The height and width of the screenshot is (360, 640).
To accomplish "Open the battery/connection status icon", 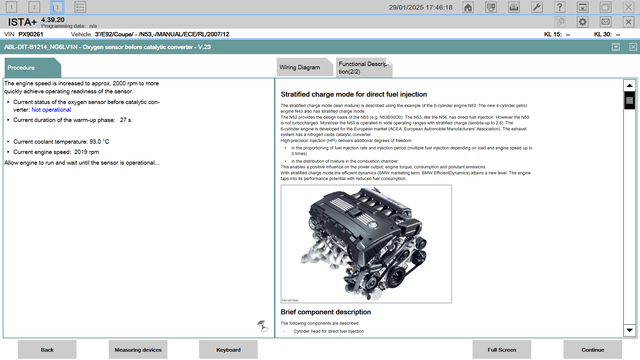I will (514, 7).
